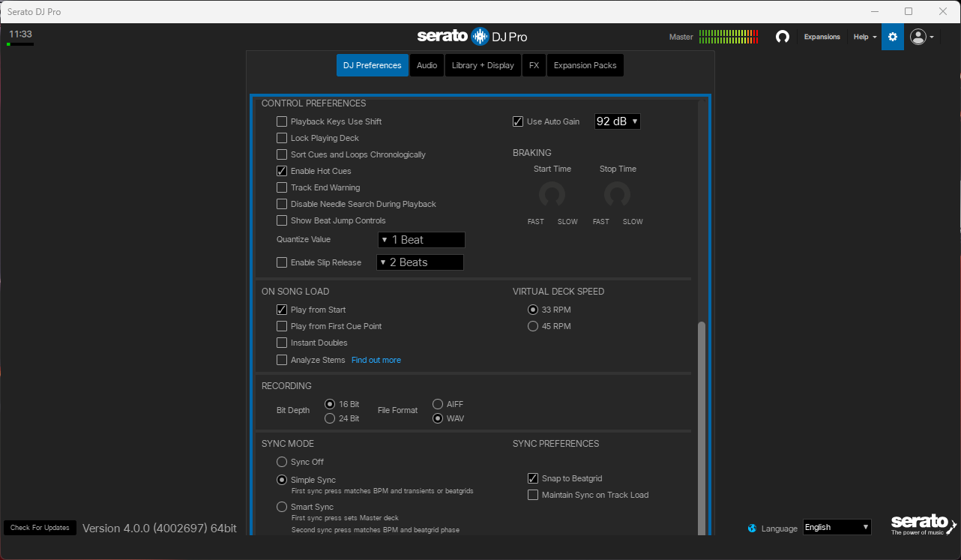
Task: Uncheck Enable Hot Cues
Action: [x=282, y=171]
